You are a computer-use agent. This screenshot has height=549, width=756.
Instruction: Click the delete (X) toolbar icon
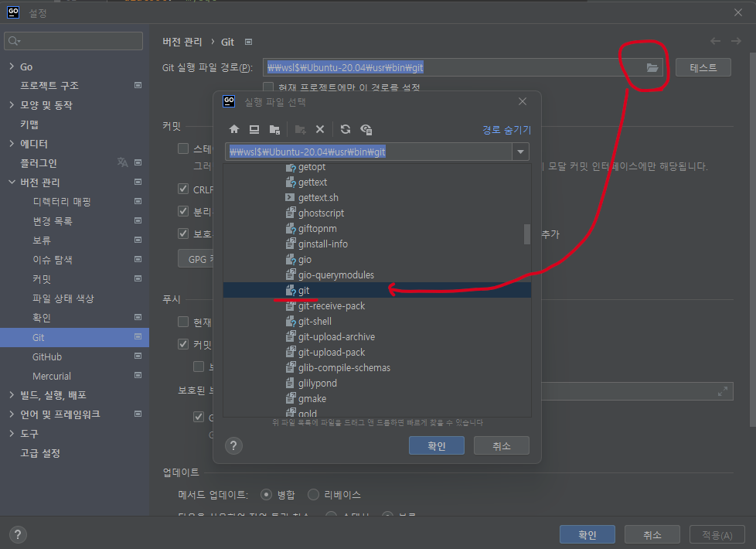(x=320, y=129)
